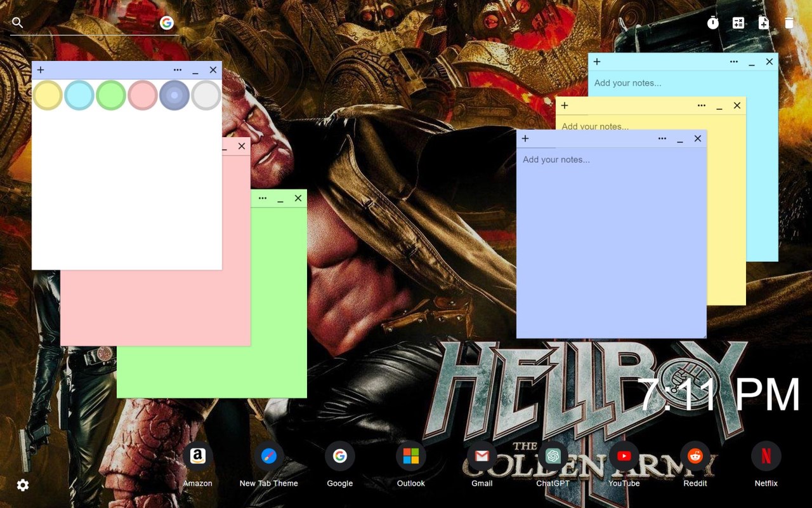Open the settings gear
This screenshot has width=812, height=508.
(x=23, y=485)
